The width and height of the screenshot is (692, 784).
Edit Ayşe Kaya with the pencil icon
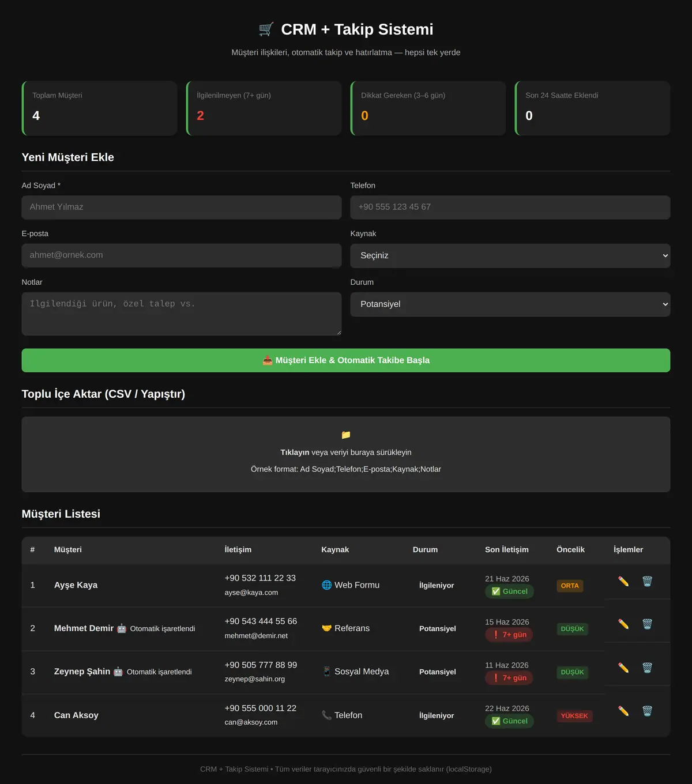[x=623, y=581]
